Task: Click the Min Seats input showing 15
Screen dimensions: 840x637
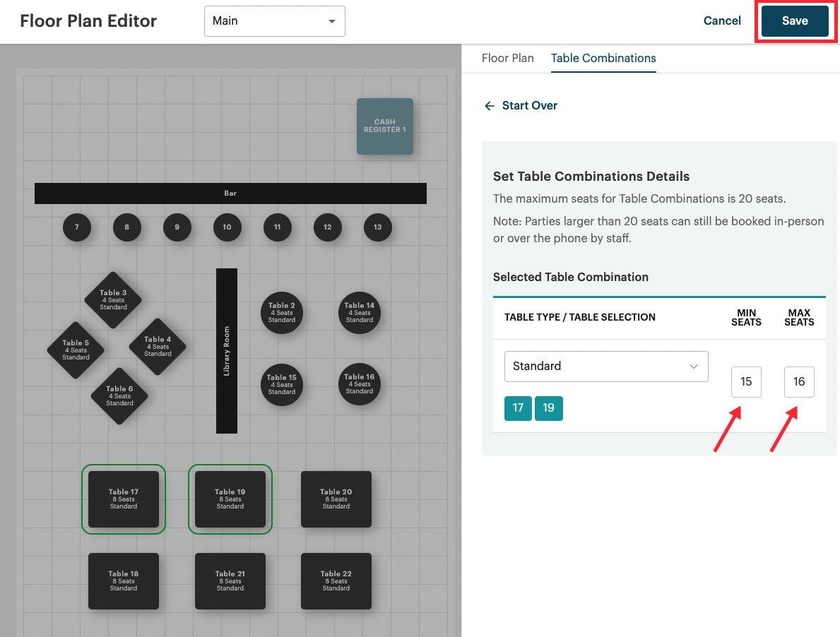Action: tap(746, 381)
